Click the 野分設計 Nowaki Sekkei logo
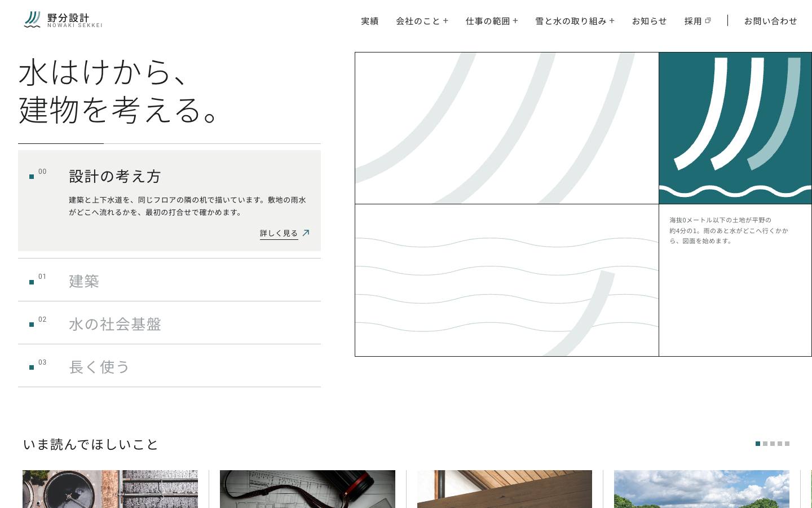This screenshot has width=812, height=508. coord(63,20)
